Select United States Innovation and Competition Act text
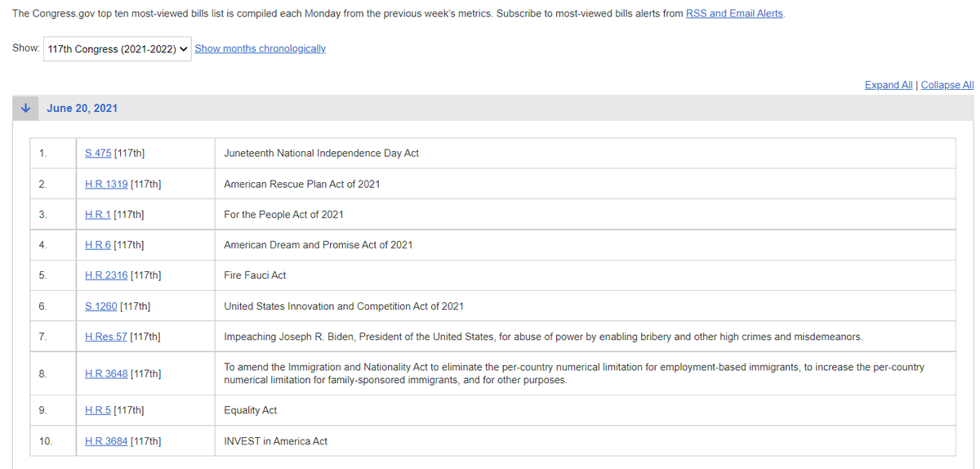The width and height of the screenshot is (980, 469). point(344,306)
